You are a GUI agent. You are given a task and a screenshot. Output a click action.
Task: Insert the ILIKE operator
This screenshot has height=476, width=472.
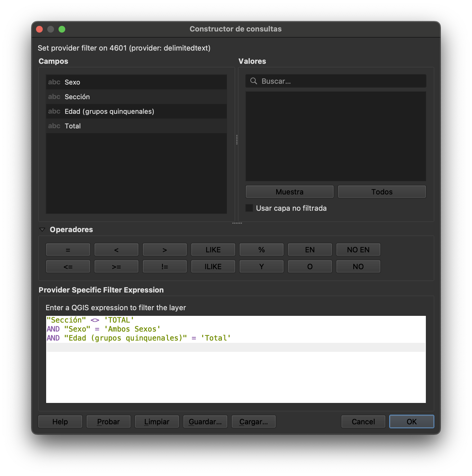213,267
